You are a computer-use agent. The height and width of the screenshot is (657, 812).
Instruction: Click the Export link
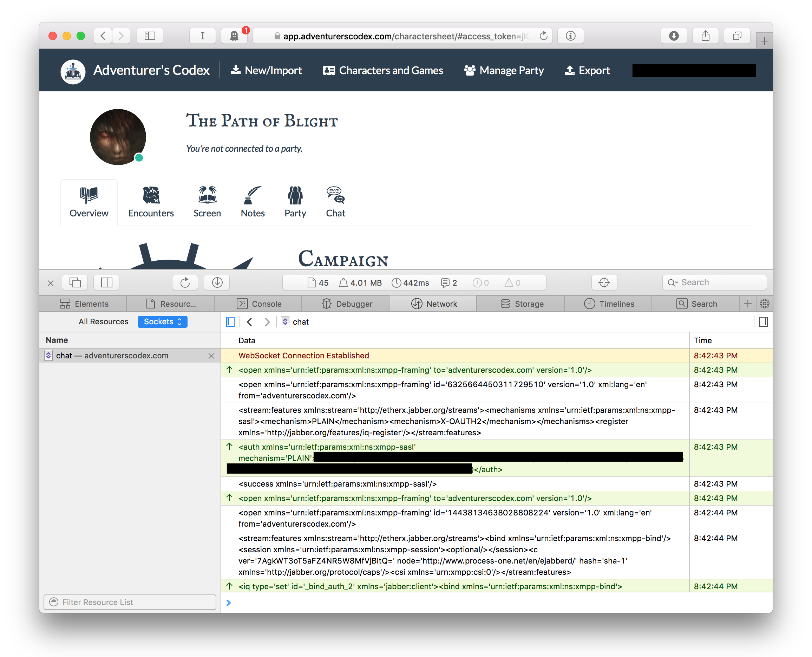(587, 70)
